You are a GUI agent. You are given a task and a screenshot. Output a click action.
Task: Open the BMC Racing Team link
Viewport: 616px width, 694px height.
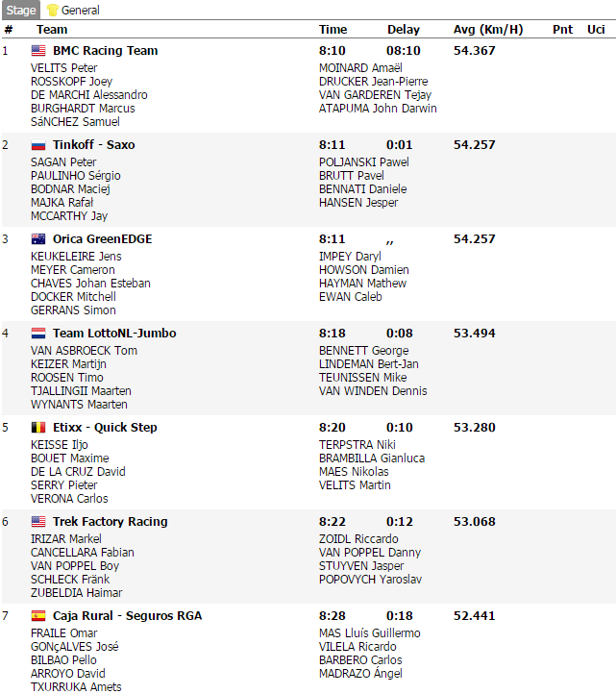[105, 51]
